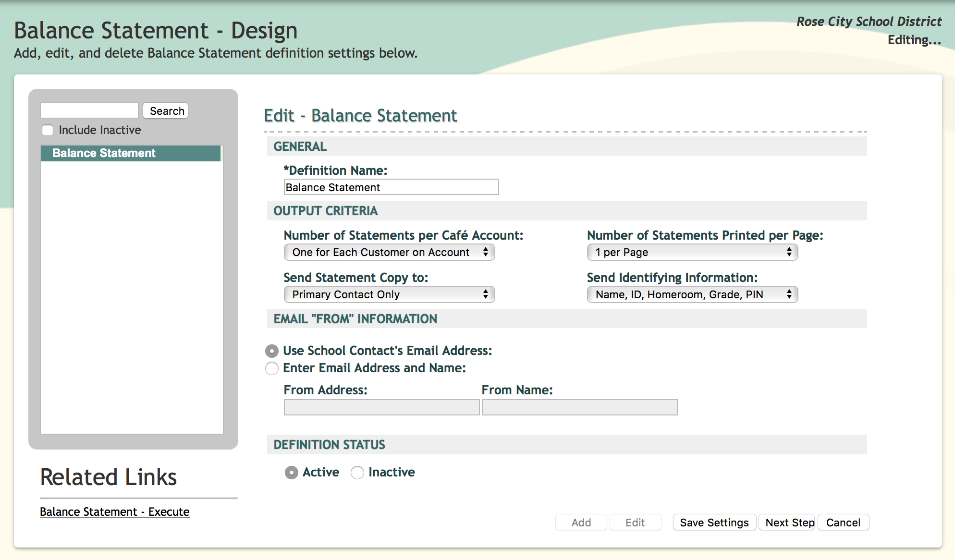Open Number of Statements Printed per Page dropdown
Viewport: 955px width, 560px height.
pos(692,252)
